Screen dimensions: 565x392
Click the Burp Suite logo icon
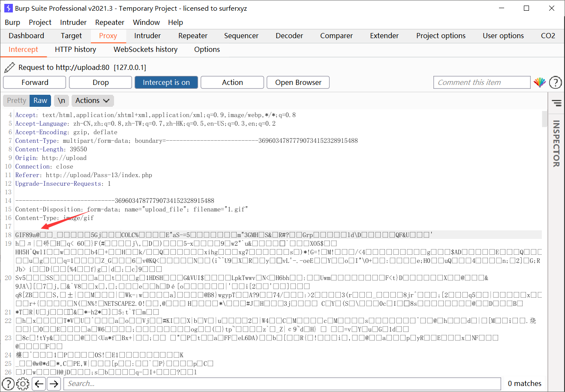[8, 8]
